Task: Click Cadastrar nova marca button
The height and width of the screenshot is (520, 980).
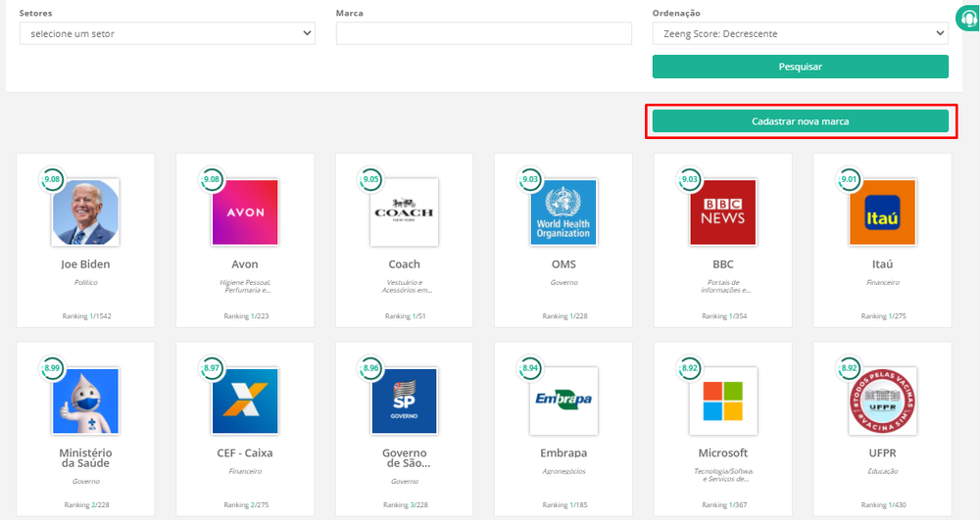Action: [x=800, y=121]
